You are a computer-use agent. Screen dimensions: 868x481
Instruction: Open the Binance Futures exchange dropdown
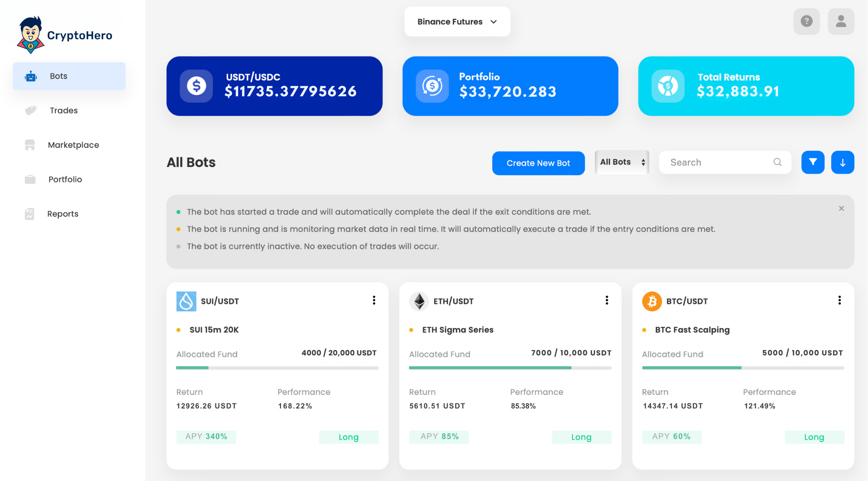tap(457, 21)
